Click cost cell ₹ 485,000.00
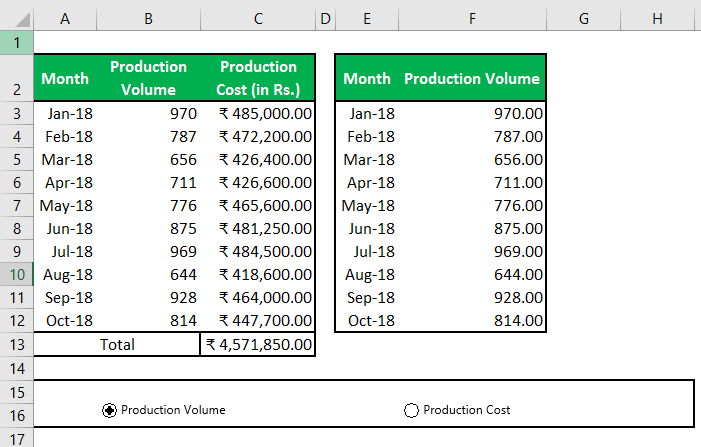Image resolution: width=701 pixels, height=447 pixels. point(258,114)
